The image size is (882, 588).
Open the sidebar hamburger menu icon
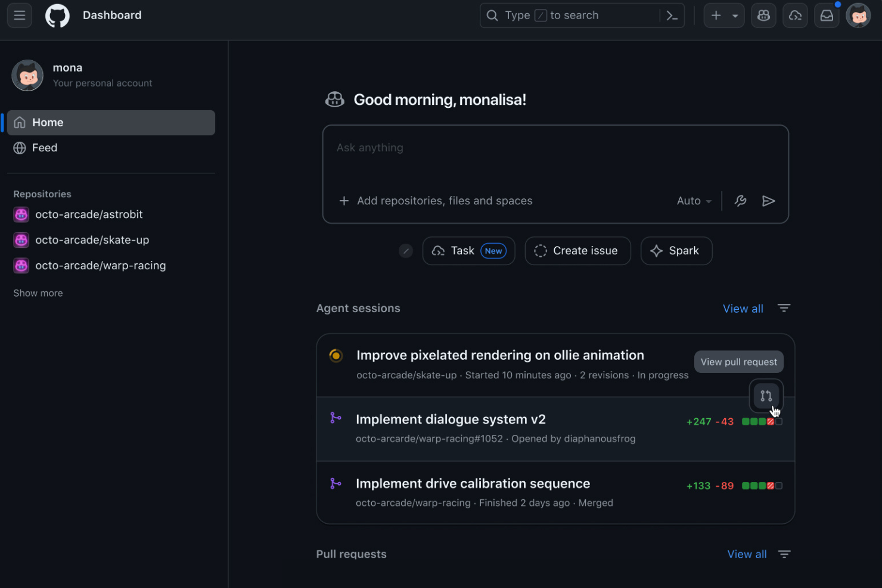(x=19, y=15)
